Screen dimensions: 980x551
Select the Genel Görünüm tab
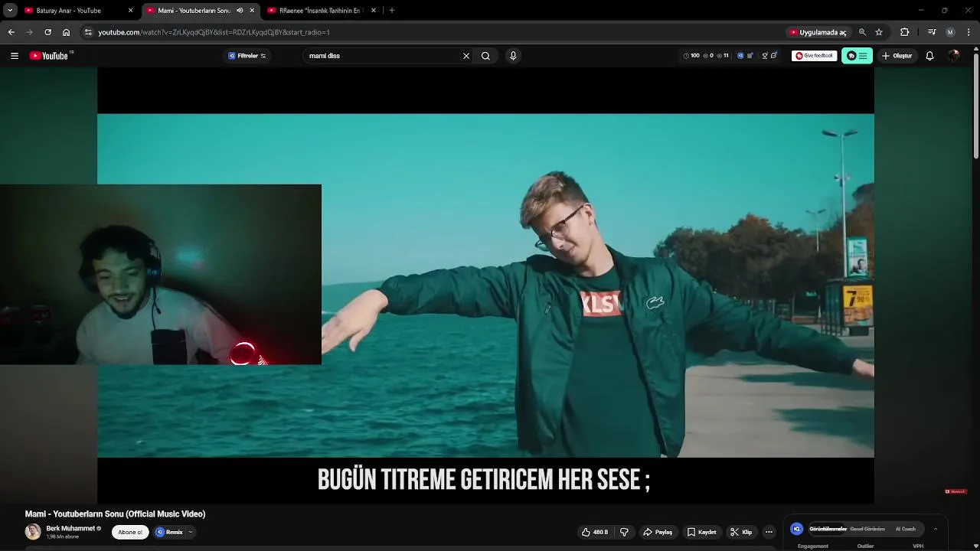point(867,529)
